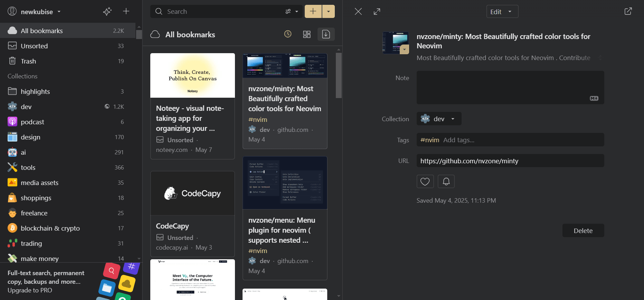Open the design collection
Image resolution: width=644 pixels, height=300 pixels.
pyautogui.click(x=68, y=137)
